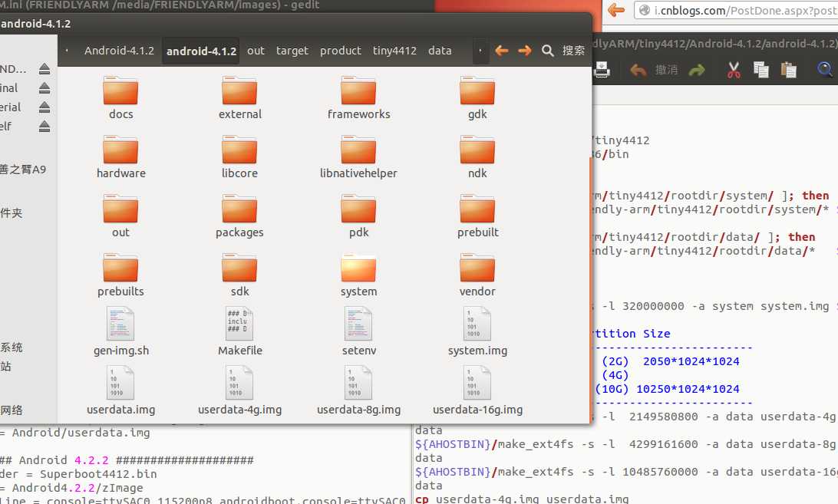The height and width of the screenshot is (504, 838).
Task: Jump to the data path segment
Action: pyautogui.click(x=440, y=51)
